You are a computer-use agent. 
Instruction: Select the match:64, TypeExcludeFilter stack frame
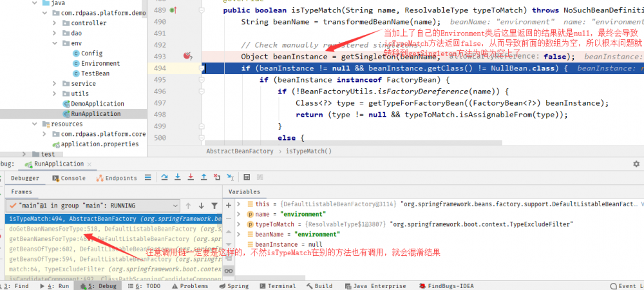click(x=114, y=269)
